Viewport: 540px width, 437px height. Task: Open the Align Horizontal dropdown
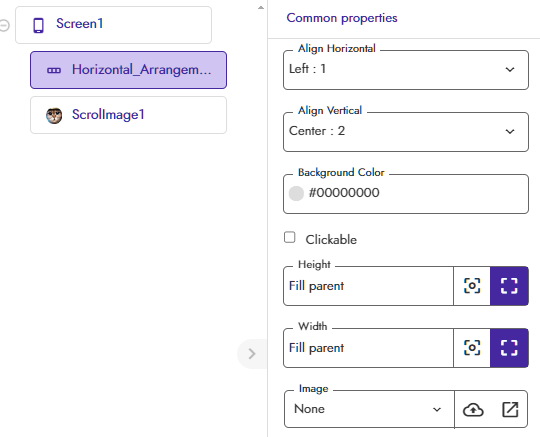pos(406,70)
